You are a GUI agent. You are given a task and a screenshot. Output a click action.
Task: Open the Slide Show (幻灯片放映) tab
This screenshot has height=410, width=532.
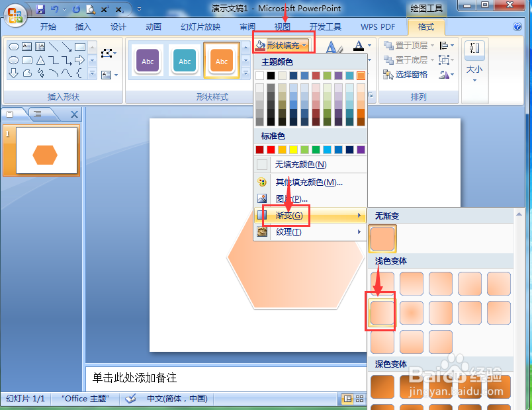pos(200,27)
